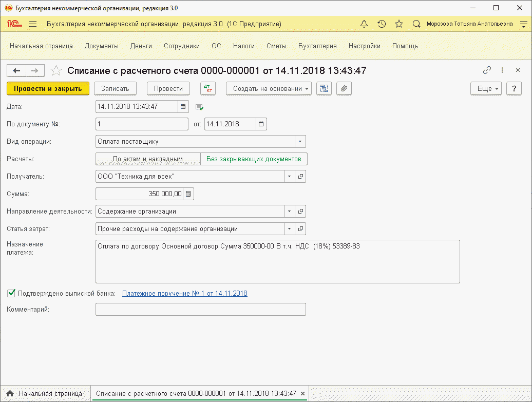
Task: Close the document form with the X
Action: (518, 70)
